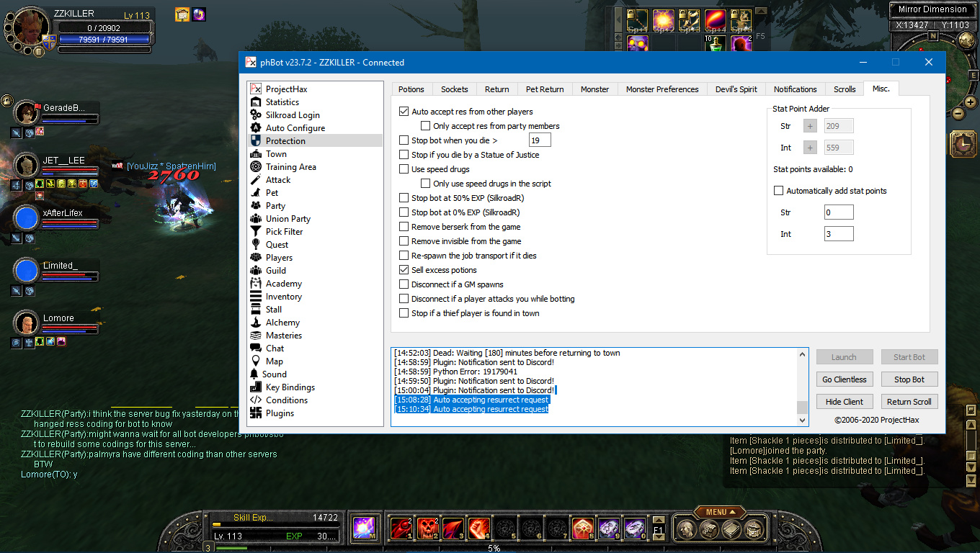Select the skull skill in hotbar slot 2

427,529
